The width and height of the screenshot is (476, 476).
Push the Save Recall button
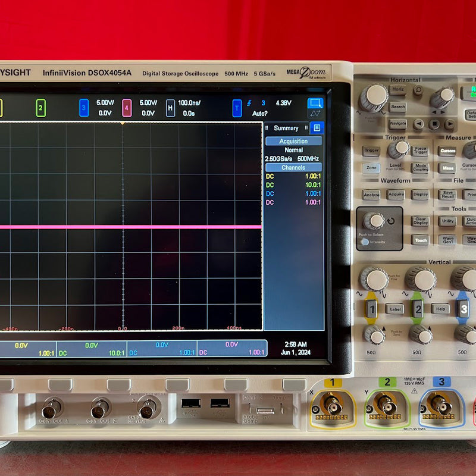coord(447,195)
